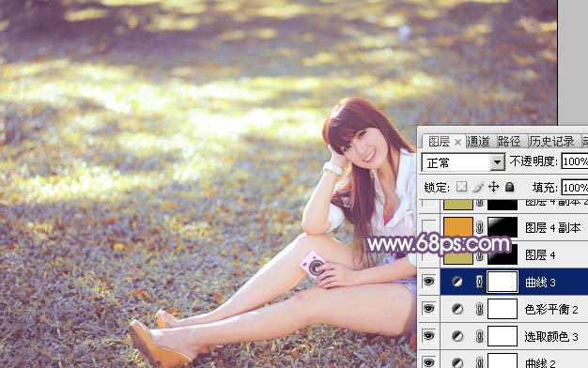The height and width of the screenshot is (368, 588).
Task: Toggle lock image pixels brush icon
Action: click(x=478, y=187)
